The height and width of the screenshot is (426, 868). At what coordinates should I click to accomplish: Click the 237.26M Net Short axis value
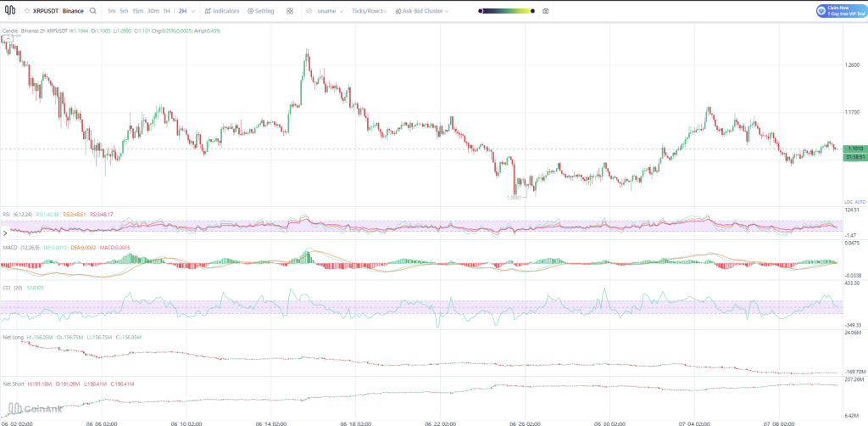pyautogui.click(x=854, y=379)
